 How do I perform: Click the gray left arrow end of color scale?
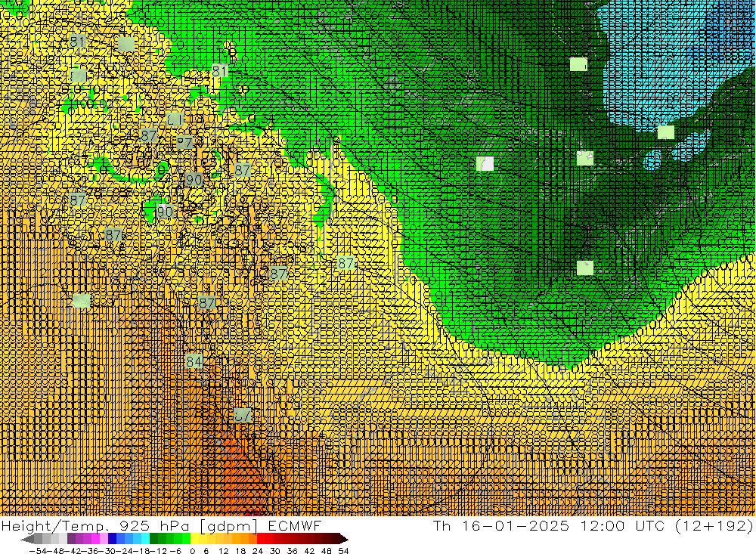pos(27,539)
